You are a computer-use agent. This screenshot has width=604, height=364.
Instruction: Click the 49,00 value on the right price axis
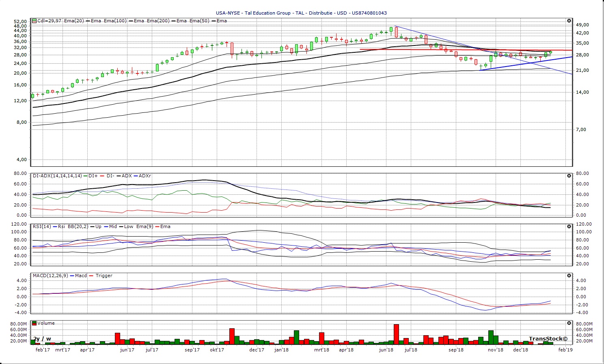[x=582, y=25]
